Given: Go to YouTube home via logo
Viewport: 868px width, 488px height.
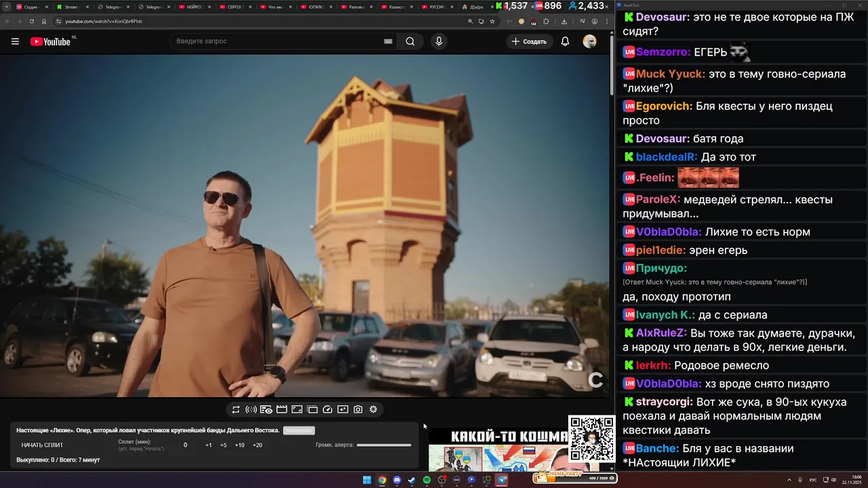Looking at the screenshot, I should point(51,41).
